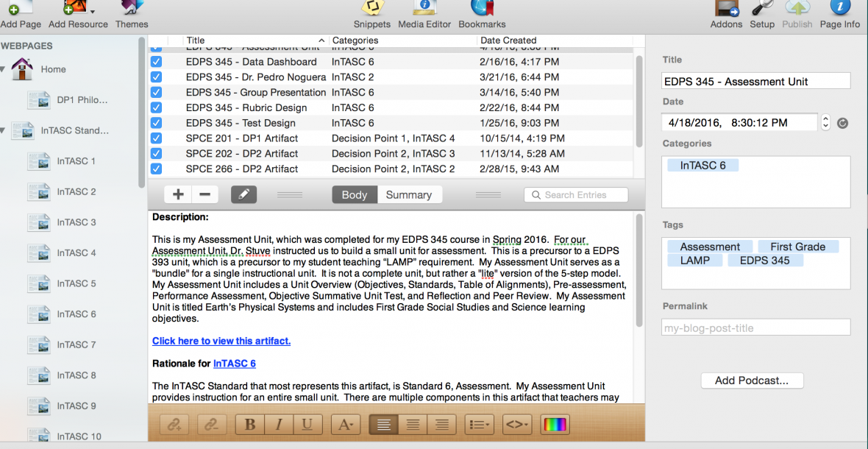This screenshot has width=868, height=449.
Task: Open the list style dropdown
Action: click(x=479, y=424)
